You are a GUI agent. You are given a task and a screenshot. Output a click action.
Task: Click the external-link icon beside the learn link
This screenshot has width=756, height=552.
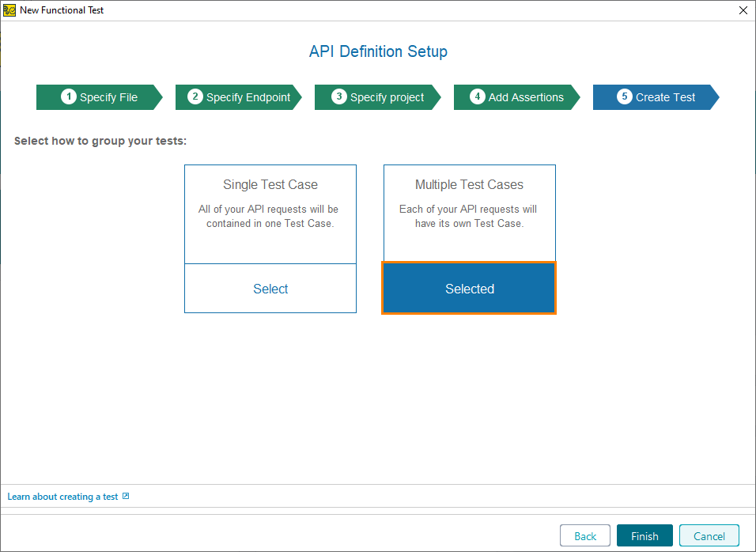[125, 496]
